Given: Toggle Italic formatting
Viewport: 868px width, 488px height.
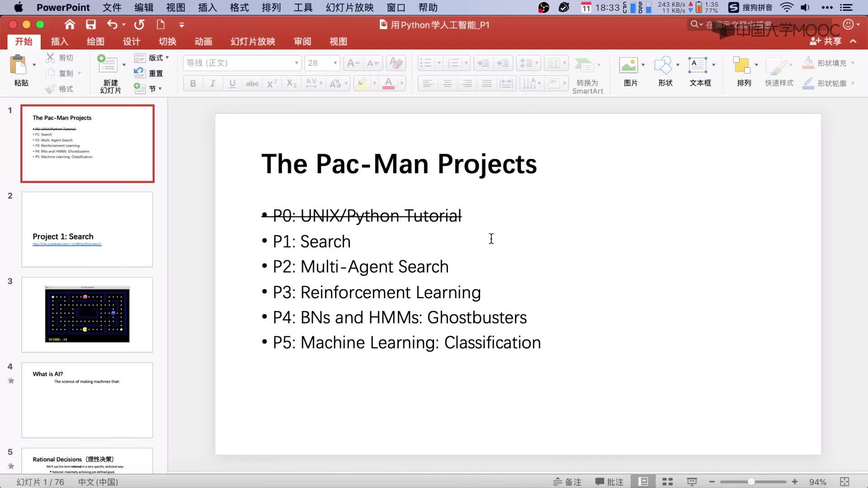Looking at the screenshot, I should tap(212, 84).
